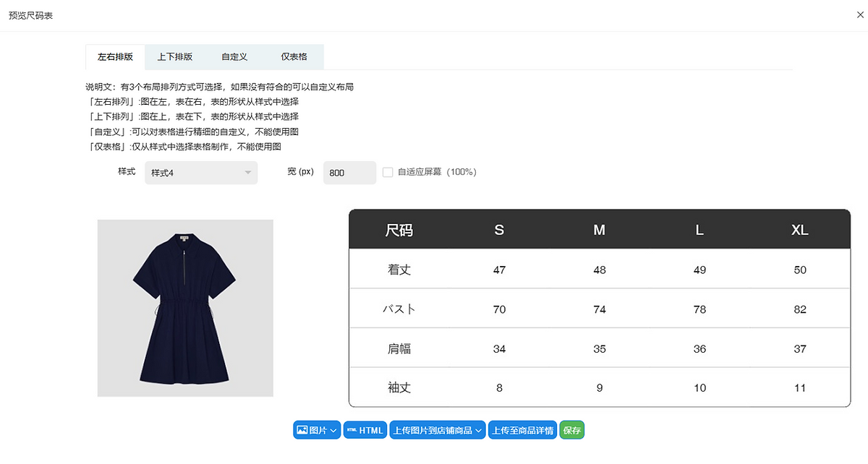Screen dimensions: 868x464
Task: Click the S size column header
Action: tap(499, 230)
